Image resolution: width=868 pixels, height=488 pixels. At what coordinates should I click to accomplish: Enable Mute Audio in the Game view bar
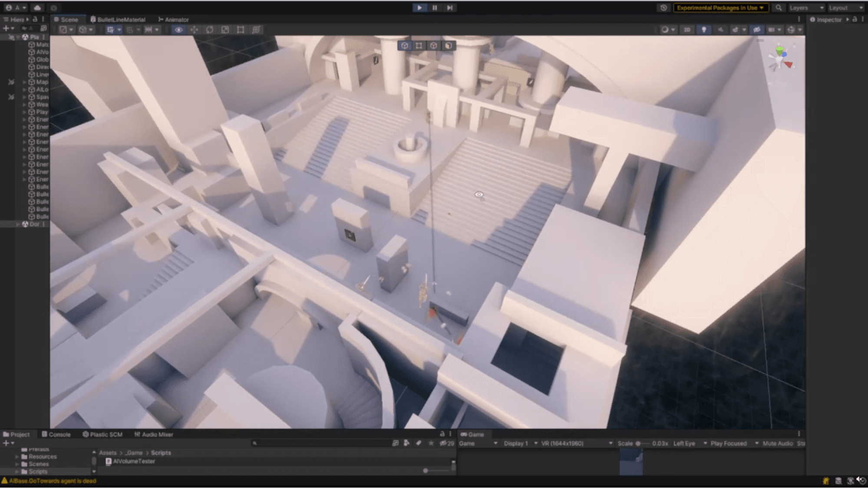(x=777, y=443)
